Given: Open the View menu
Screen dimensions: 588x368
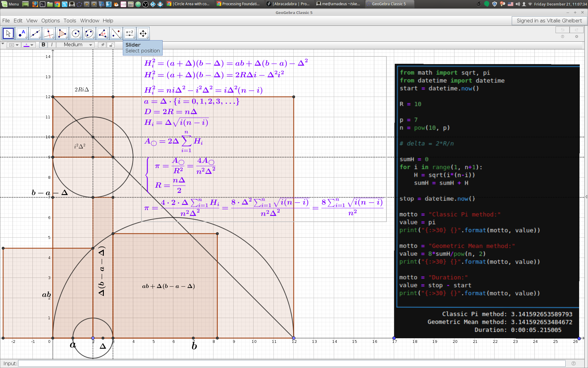Looking at the screenshot, I should coord(32,21).
